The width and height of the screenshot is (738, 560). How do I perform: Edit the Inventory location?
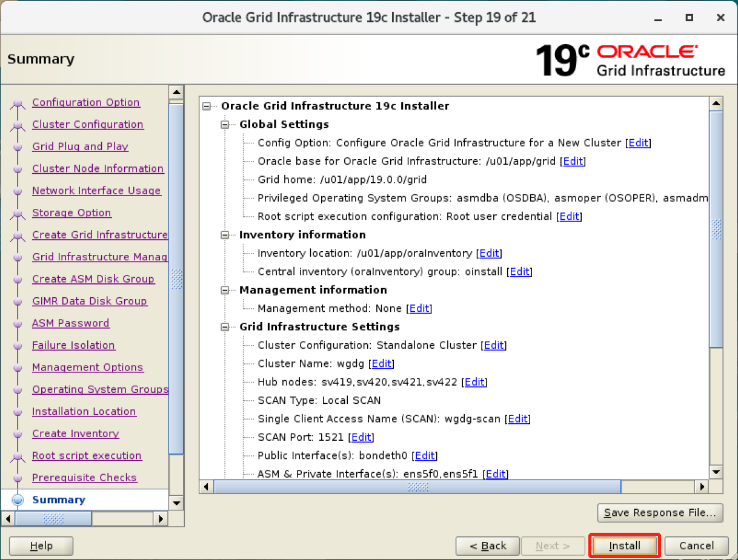tap(490, 253)
